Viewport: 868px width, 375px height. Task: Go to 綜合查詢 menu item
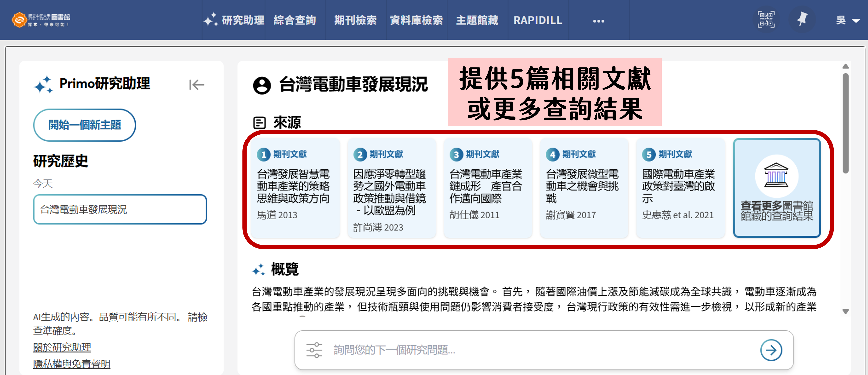[x=295, y=20]
